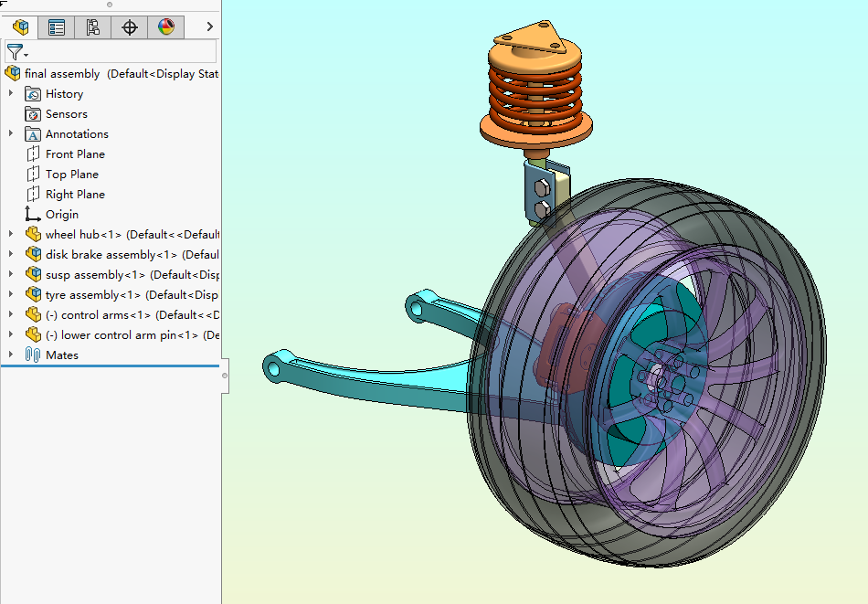Click the disk brake assembly<1> icon

tap(33, 254)
